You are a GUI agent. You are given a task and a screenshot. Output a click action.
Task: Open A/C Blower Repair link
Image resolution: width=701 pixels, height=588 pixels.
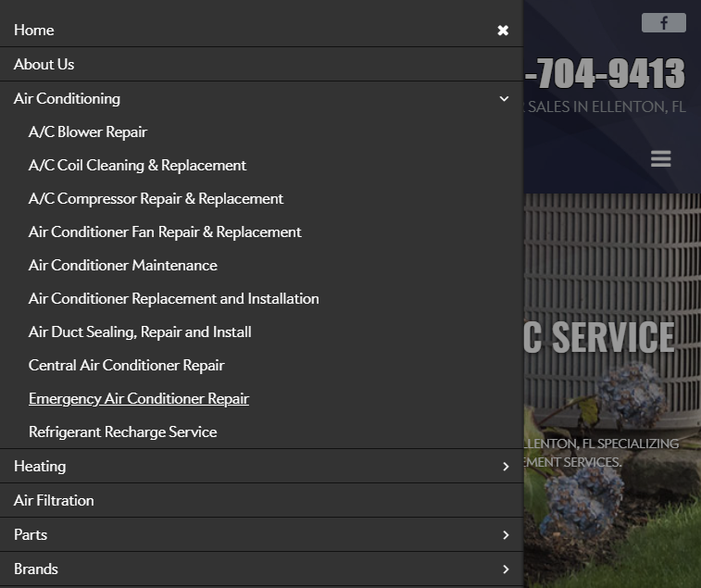88,131
